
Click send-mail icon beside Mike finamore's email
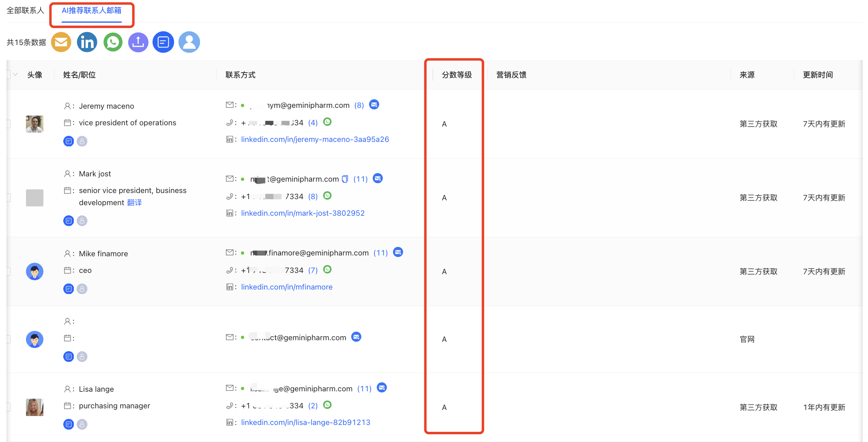point(398,252)
